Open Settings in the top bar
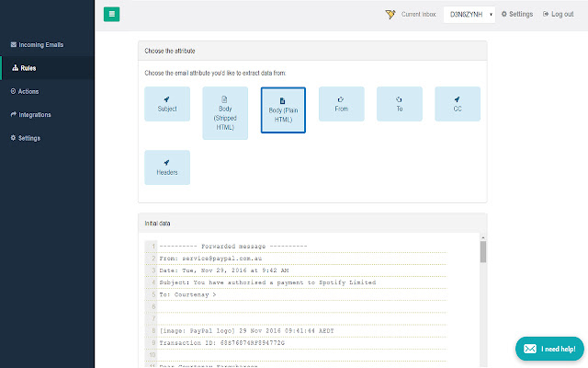 516,15
